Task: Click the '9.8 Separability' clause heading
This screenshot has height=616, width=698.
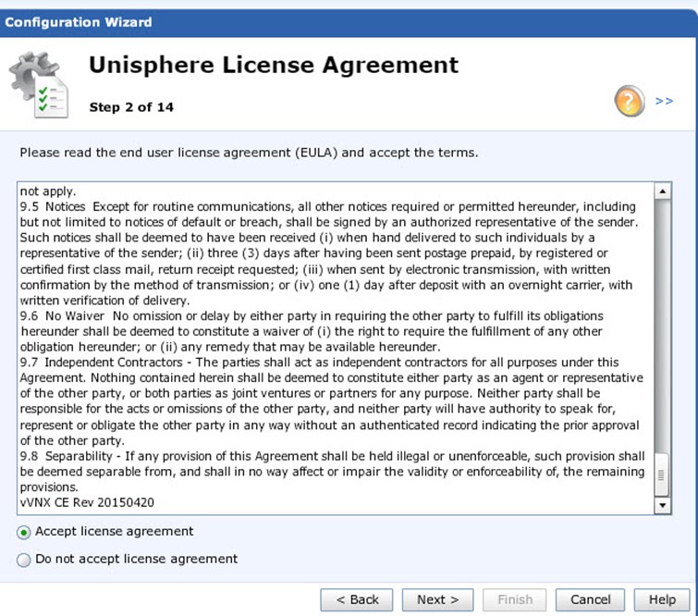Action: 67,456
